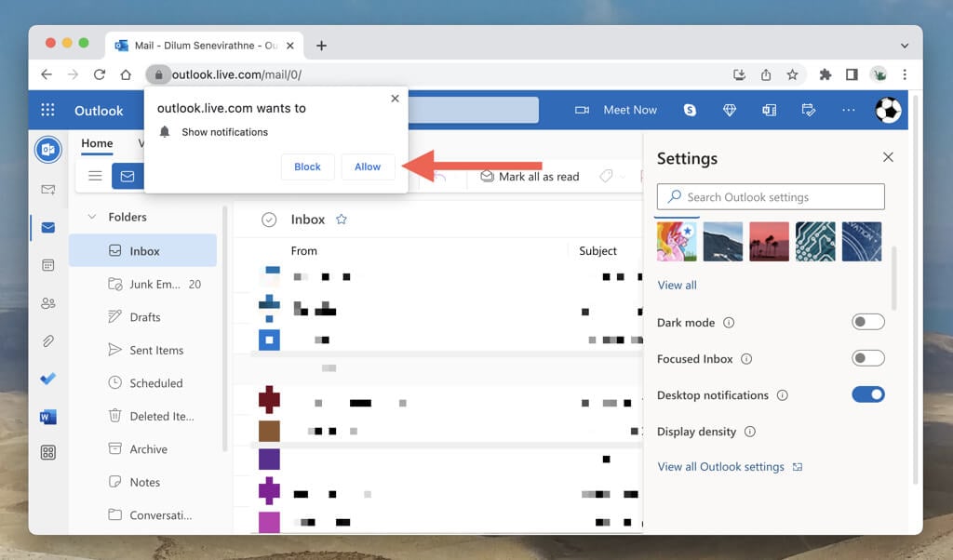Open the Deleted Items folder
This screenshot has width=953, height=560.
[x=142, y=416]
